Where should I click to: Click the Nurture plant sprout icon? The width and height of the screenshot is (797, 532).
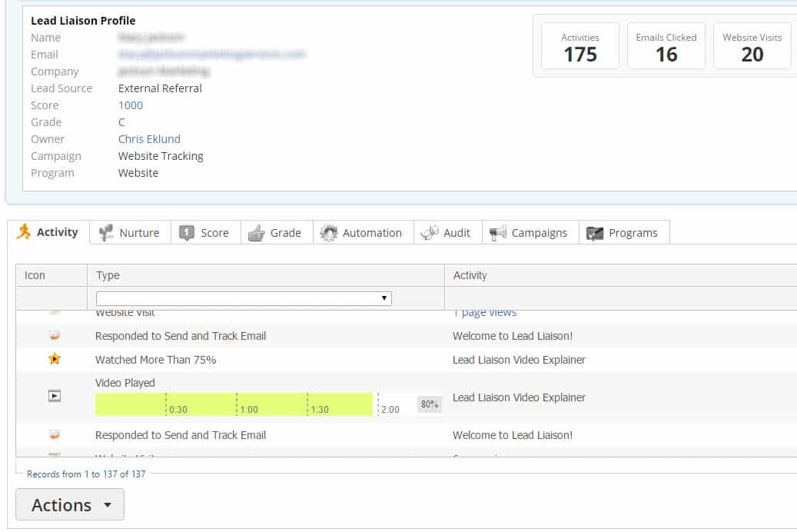pyautogui.click(x=106, y=232)
